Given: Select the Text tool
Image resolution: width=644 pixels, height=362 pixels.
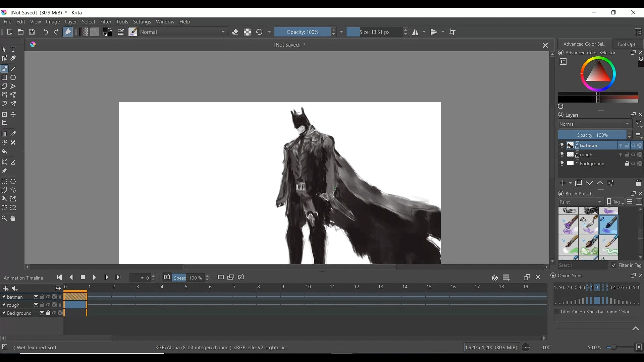Looking at the screenshot, I should tap(13, 50).
